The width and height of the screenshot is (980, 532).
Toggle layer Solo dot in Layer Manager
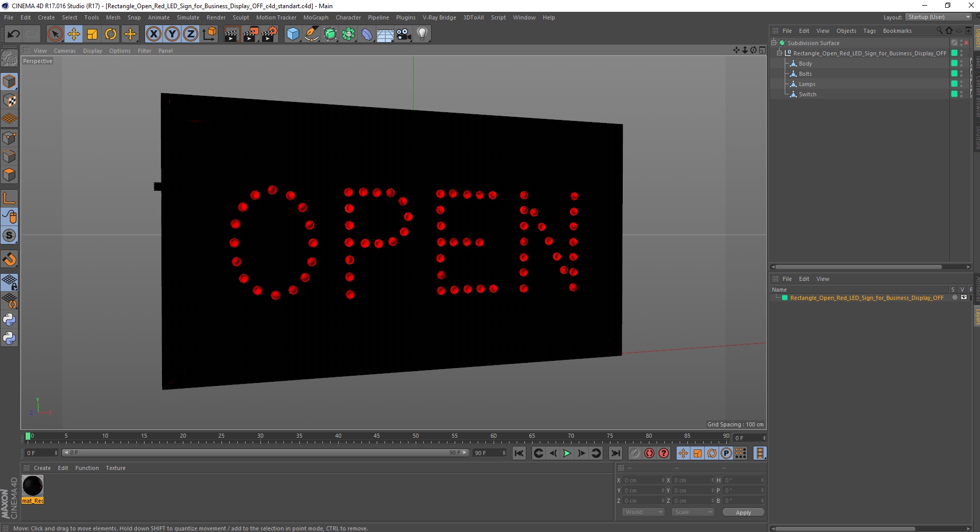point(954,298)
